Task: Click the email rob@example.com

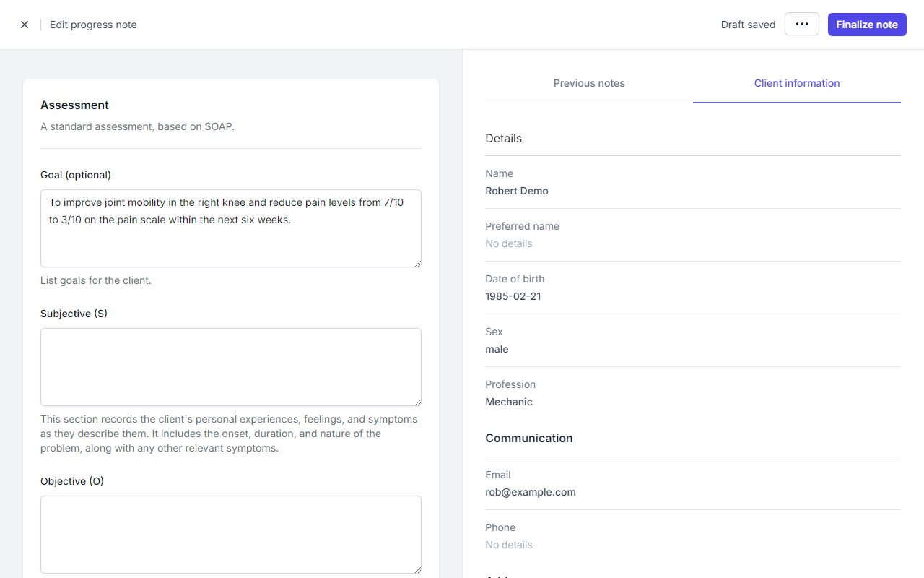Action: 531,492
